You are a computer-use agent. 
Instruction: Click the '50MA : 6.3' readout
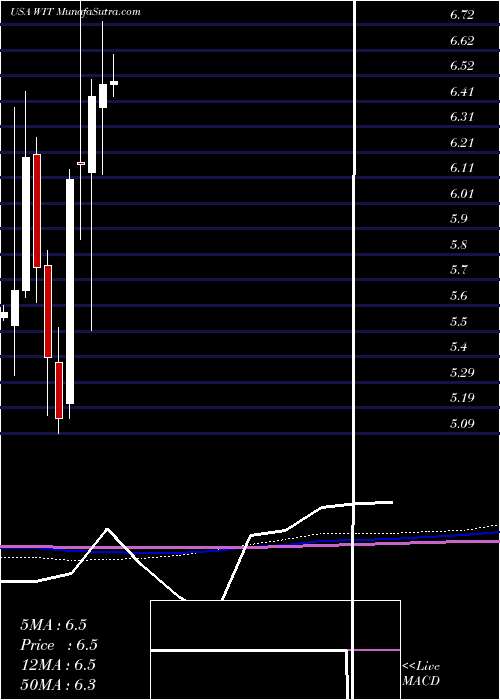[58, 684]
